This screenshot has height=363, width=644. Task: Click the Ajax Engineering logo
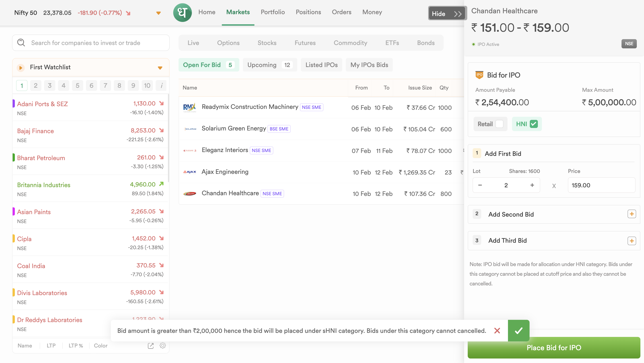click(190, 172)
